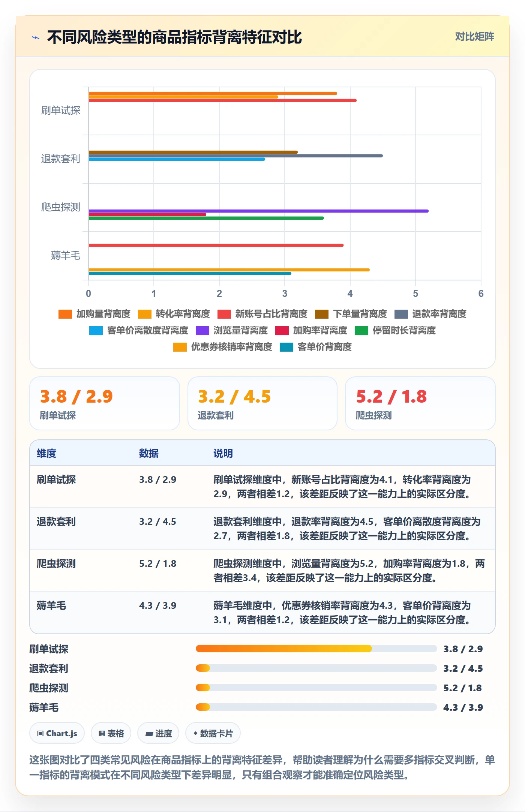Toggle 优惠券核销率背离度 legend item
This screenshot has height=812, width=525.
[223, 347]
